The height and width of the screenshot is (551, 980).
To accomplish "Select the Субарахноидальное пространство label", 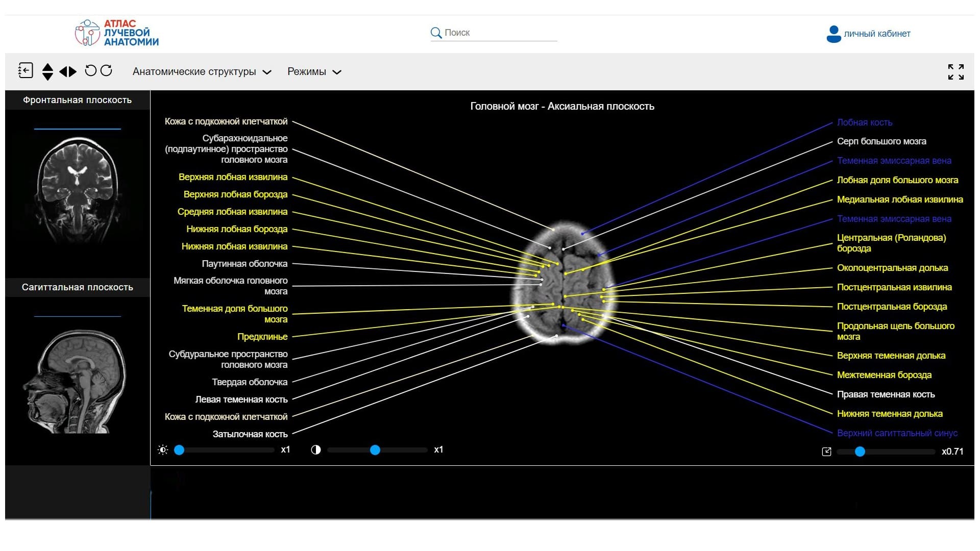I will coord(226,149).
